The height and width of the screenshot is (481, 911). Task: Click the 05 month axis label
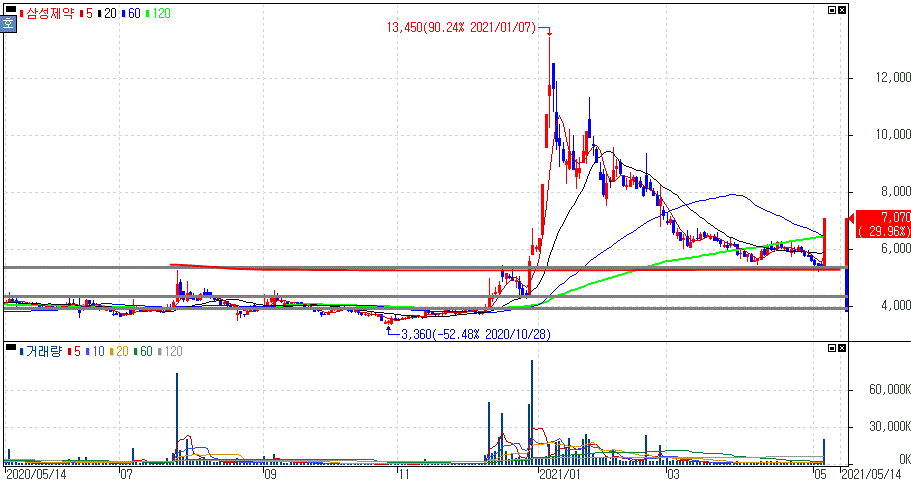click(820, 475)
